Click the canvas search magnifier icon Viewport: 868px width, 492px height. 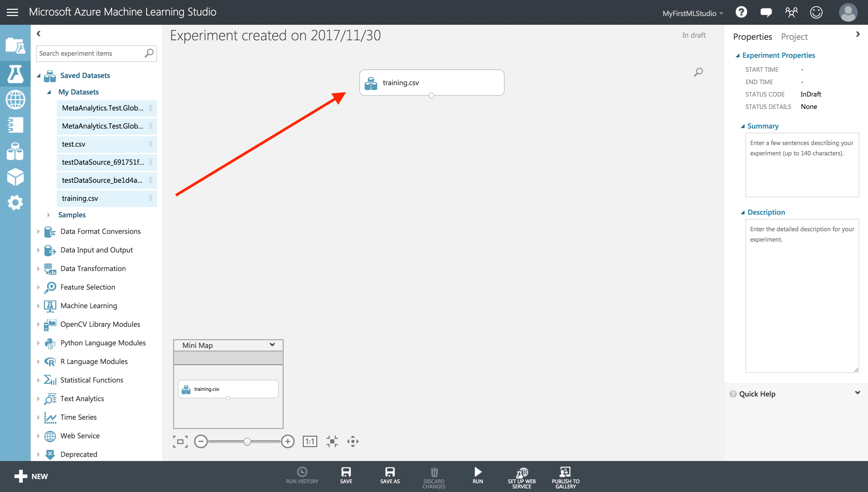tap(698, 72)
